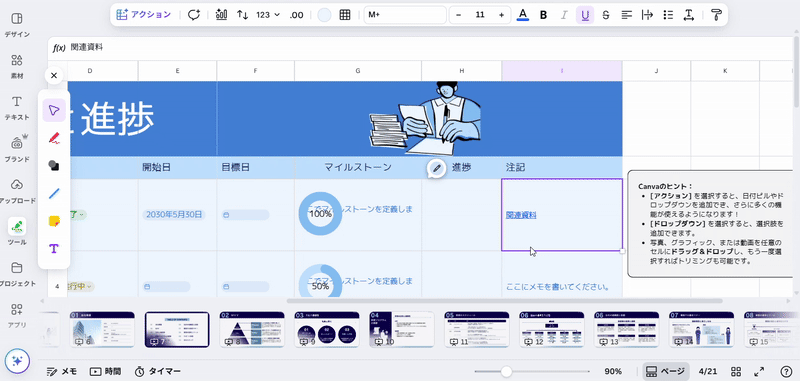
Task: Enter fullscreen with expand arrows icon
Action: coord(759,371)
